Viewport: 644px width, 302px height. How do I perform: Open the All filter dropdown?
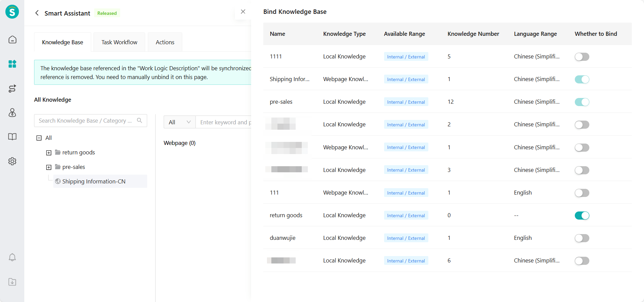tap(180, 122)
